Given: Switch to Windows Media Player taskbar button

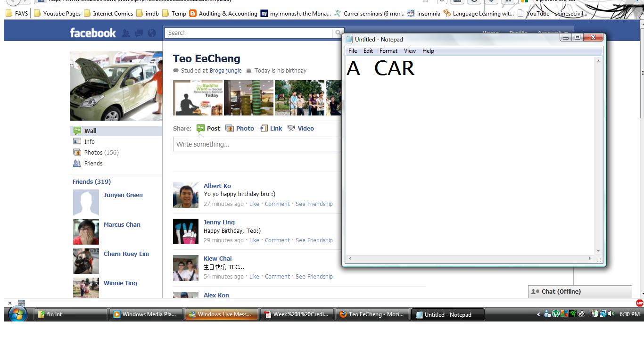Looking at the screenshot, I should click(146, 314).
